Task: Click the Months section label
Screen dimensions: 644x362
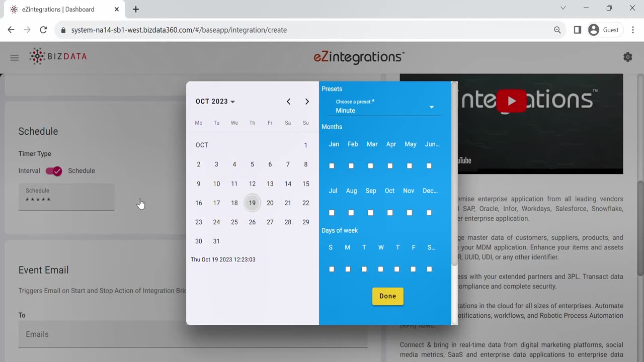Action: pos(332,127)
